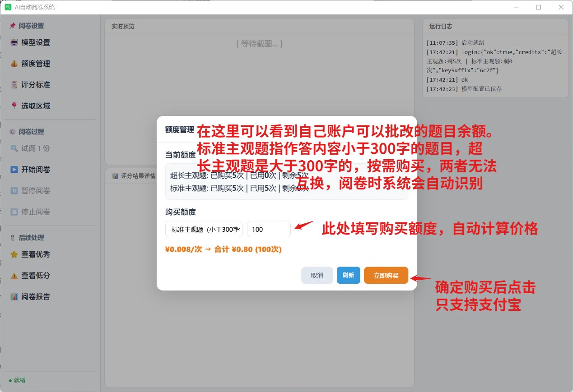Click the robot icon beside 模型设置
Image resolution: width=573 pixels, height=392 pixels.
click(14, 42)
